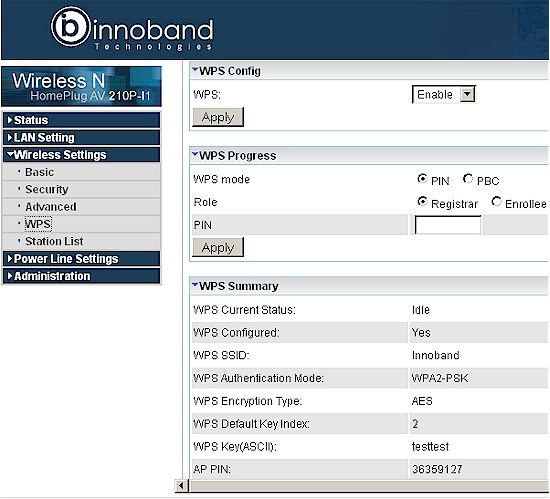This screenshot has height=499, width=550.
Task: Focus the PIN input field
Action: click(x=448, y=225)
